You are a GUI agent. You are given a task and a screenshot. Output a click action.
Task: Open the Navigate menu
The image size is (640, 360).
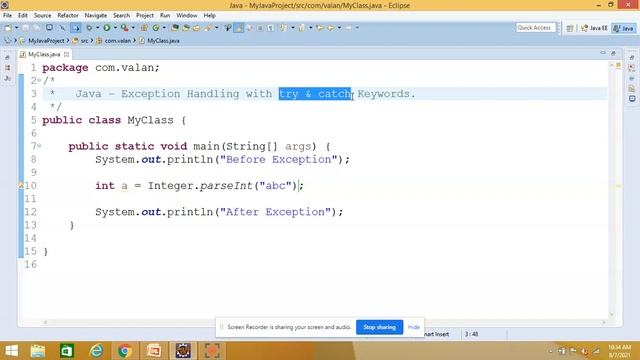pos(96,16)
